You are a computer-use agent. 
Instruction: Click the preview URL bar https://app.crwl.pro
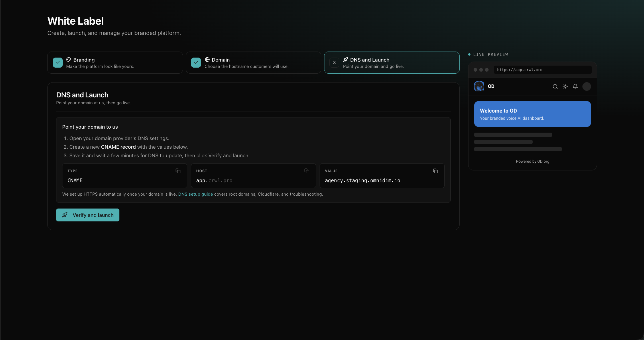[x=542, y=70]
